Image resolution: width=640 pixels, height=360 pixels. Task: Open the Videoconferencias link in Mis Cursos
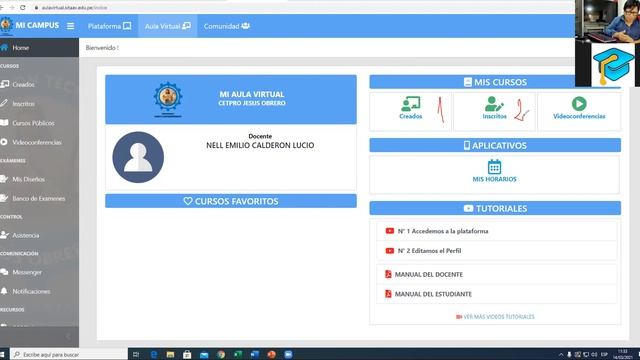click(579, 116)
